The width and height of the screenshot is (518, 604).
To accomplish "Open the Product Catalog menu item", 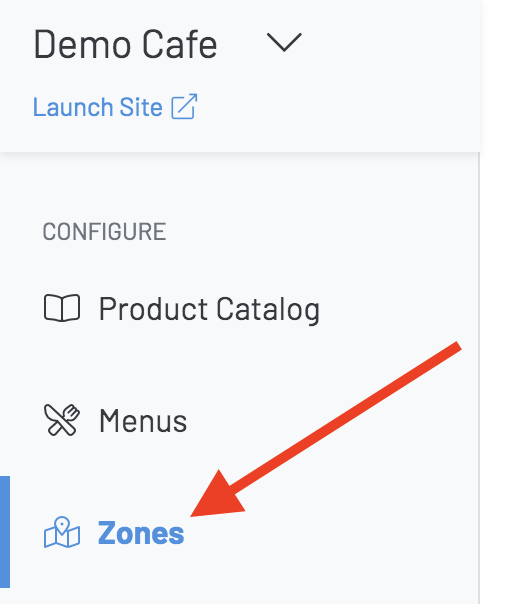I will pyautogui.click(x=181, y=309).
